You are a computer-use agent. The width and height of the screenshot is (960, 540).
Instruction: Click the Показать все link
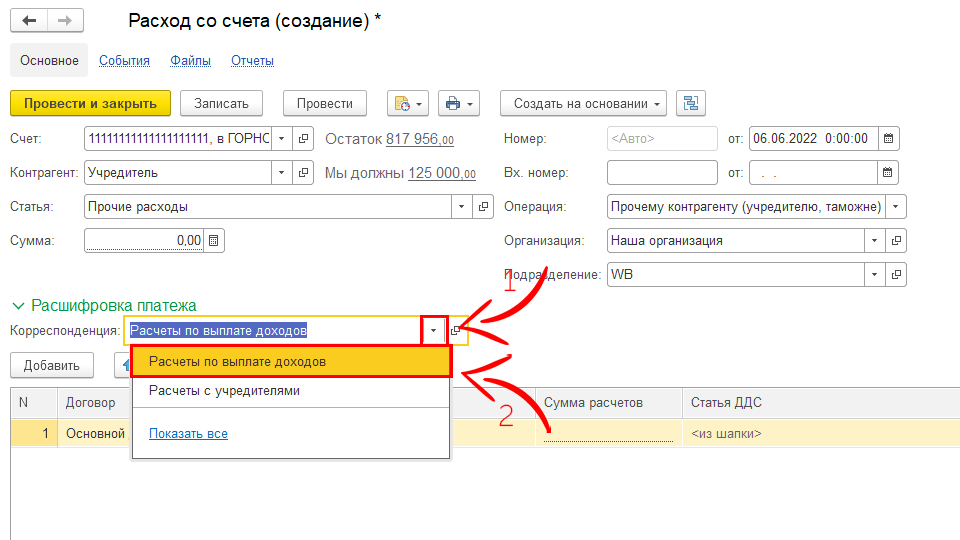[x=188, y=434]
